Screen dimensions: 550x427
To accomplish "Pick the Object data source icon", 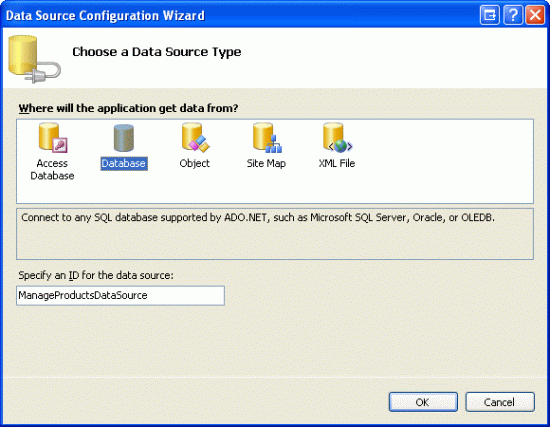I will point(195,138).
